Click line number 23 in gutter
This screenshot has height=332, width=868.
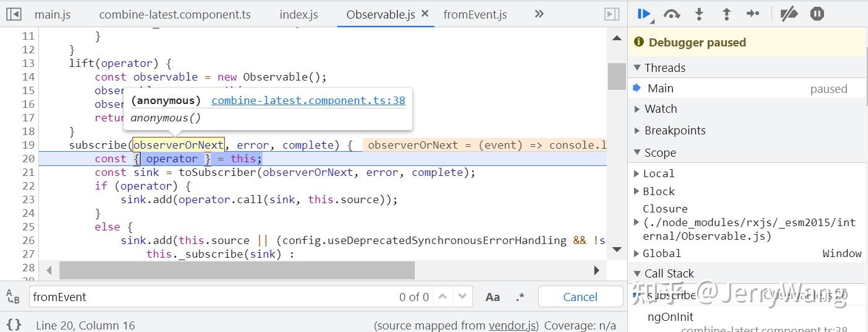(28, 199)
